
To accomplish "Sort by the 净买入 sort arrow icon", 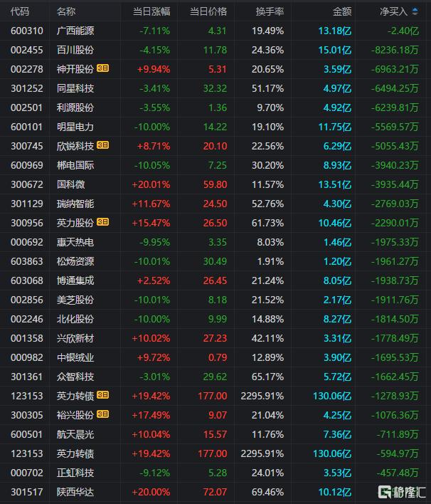I will (415, 12).
